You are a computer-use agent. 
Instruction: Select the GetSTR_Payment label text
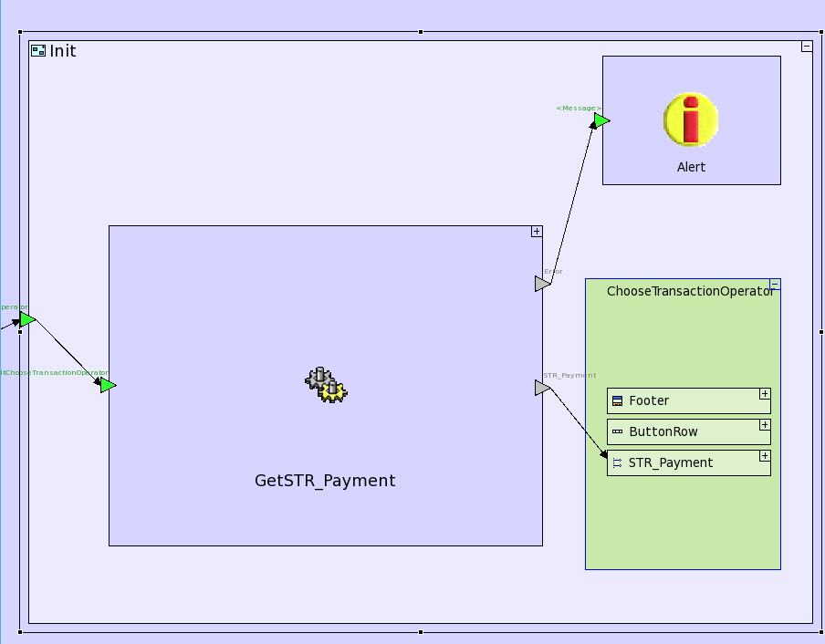325,481
